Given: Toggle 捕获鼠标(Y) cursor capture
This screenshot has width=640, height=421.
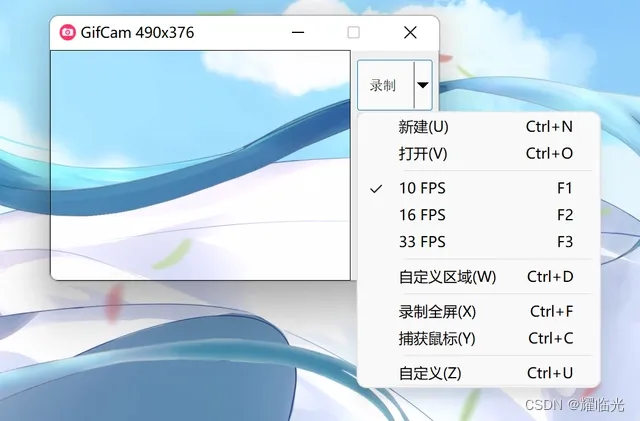Looking at the screenshot, I should pos(478,339).
